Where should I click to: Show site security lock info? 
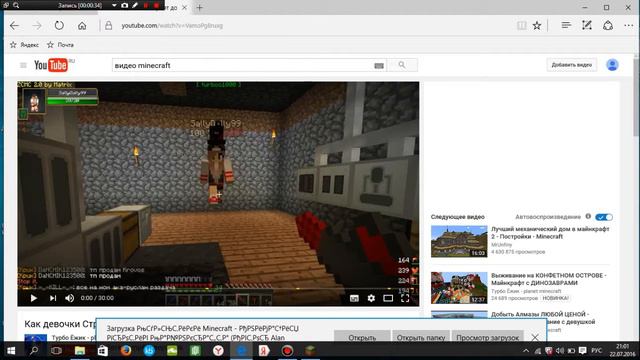click(109, 26)
